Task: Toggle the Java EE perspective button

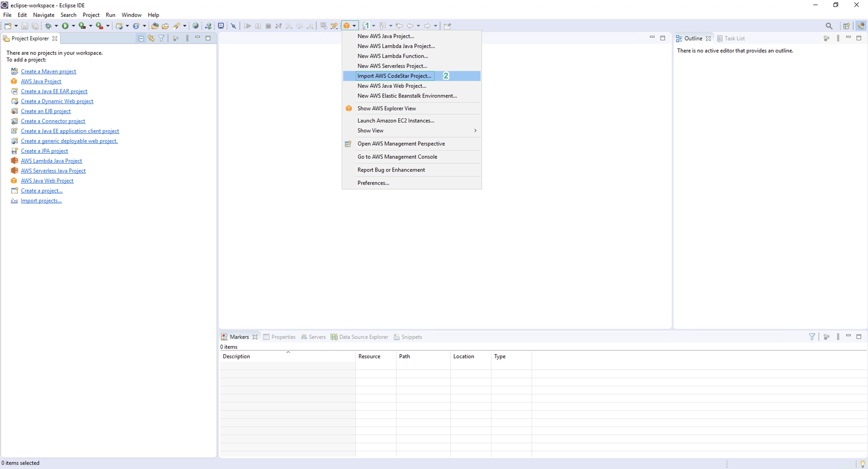Action: [x=861, y=26]
